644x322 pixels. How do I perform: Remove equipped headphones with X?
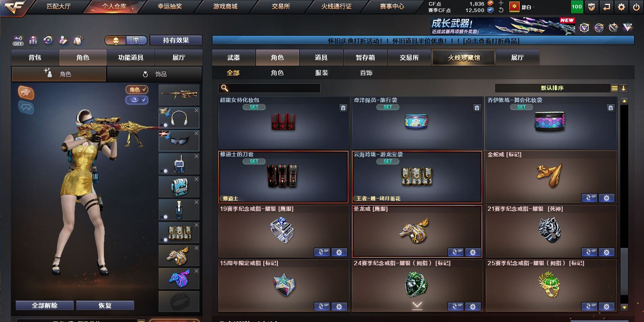[x=197, y=110]
